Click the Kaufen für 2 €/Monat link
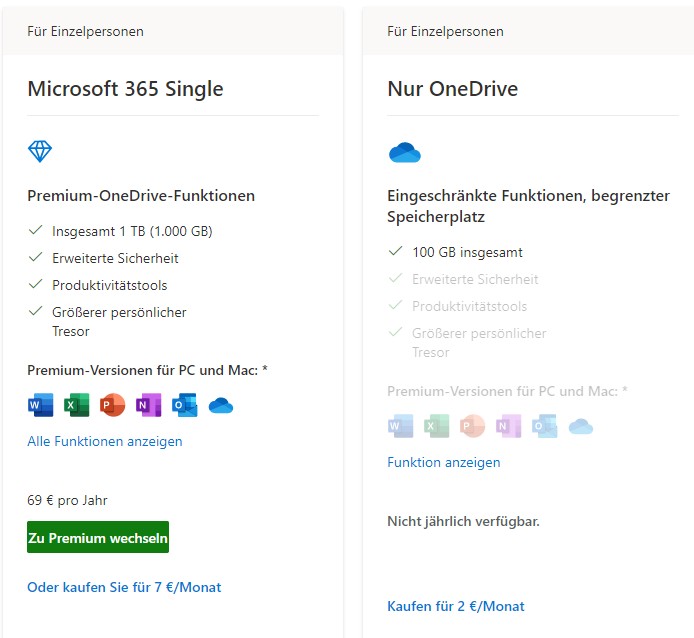Screen dimensions: 694x638 coord(455,606)
